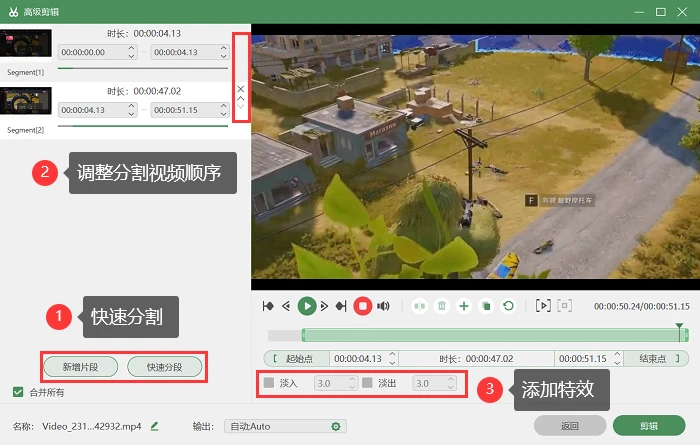Click the split clip icon
This screenshot has width=700, height=445.
click(x=419, y=306)
